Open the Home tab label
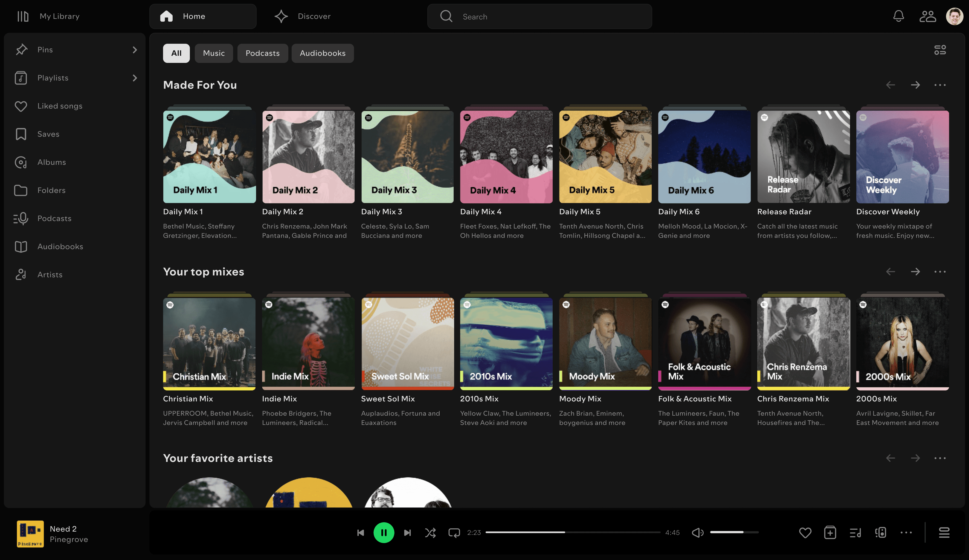Image resolution: width=969 pixels, height=560 pixels. [194, 16]
